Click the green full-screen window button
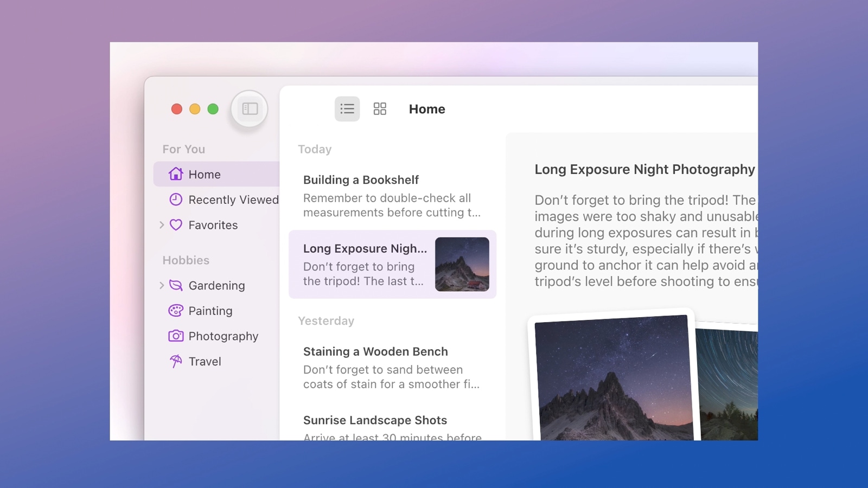 coord(213,109)
